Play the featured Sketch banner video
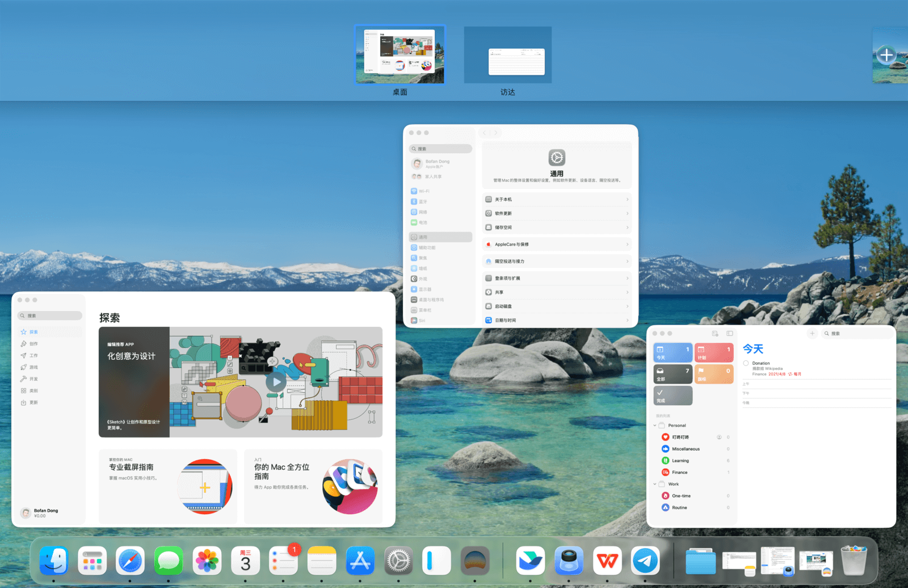The width and height of the screenshot is (908, 588). (x=276, y=382)
